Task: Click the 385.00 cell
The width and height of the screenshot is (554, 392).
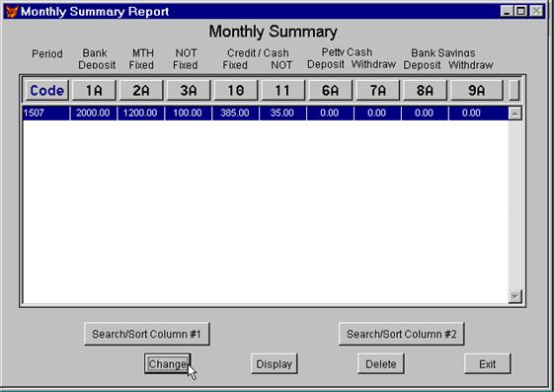Action: (235, 113)
